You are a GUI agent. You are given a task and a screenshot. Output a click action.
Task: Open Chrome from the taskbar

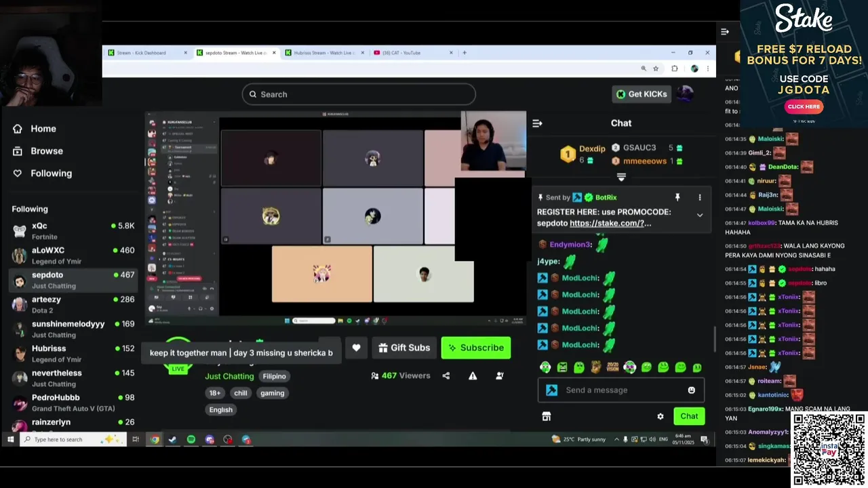click(x=155, y=440)
